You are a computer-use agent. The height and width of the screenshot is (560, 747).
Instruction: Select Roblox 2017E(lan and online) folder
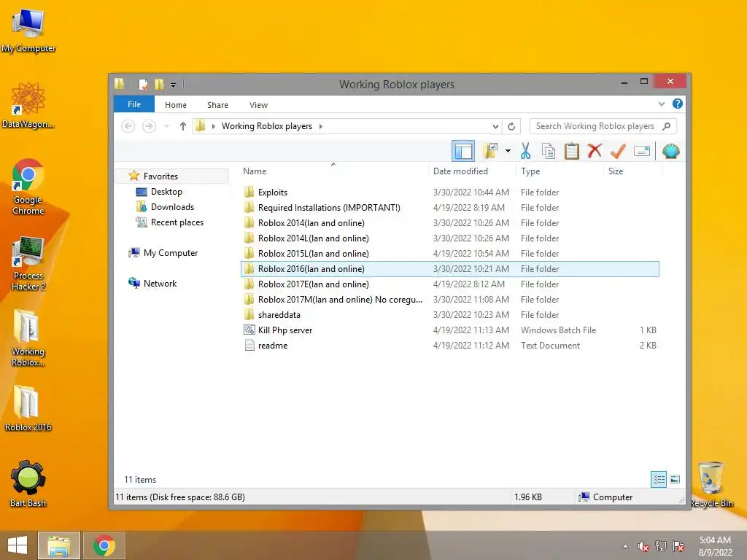tap(449, 284)
